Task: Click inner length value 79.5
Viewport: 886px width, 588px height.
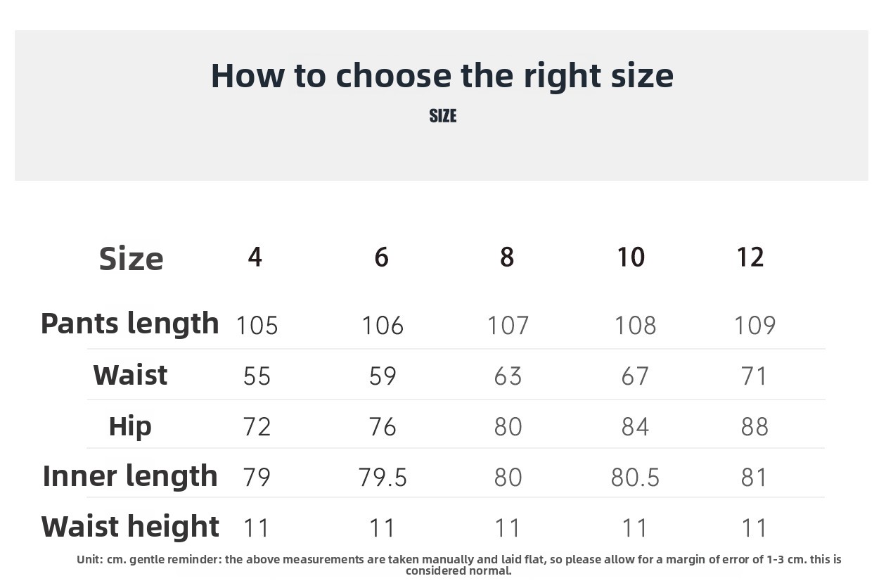Action: (383, 478)
